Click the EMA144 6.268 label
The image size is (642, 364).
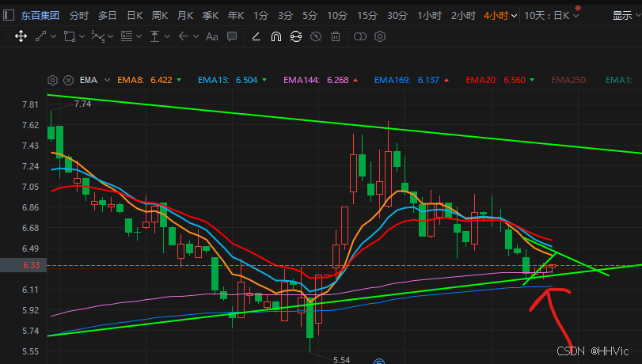[x=316, y=80]
